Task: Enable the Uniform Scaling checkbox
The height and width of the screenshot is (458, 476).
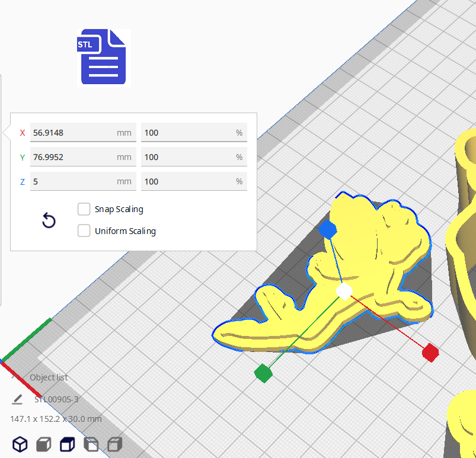Action: pos(84,231)
